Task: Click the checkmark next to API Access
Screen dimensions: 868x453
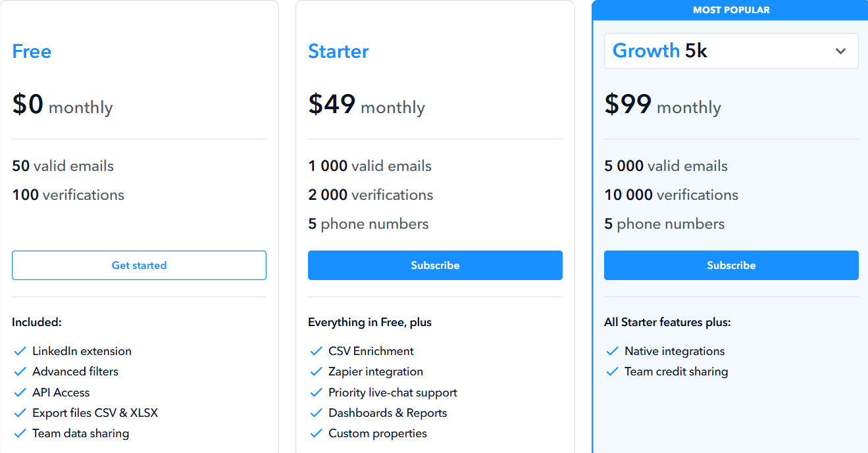Action: [20, 393]
